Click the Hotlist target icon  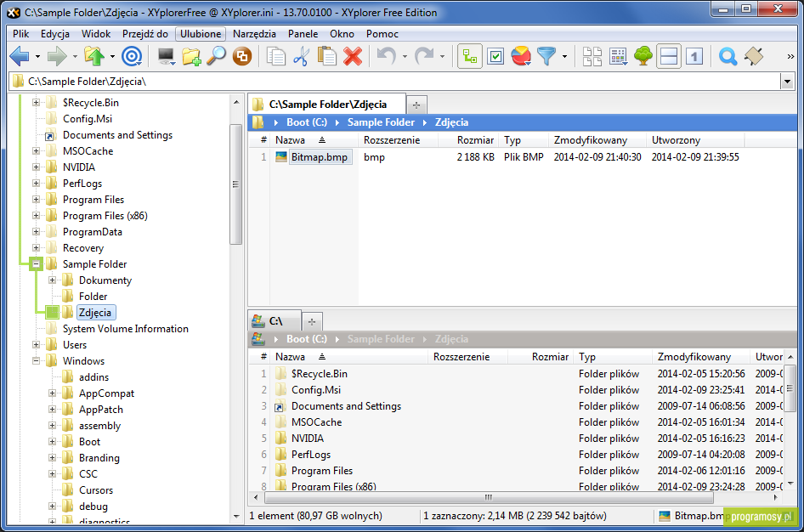click(x=132, y=56)
